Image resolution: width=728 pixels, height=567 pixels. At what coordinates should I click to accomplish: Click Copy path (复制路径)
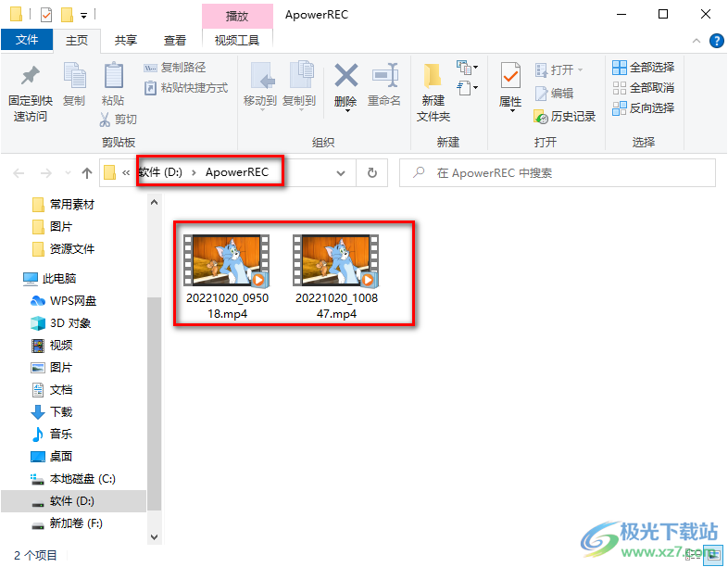174,68
